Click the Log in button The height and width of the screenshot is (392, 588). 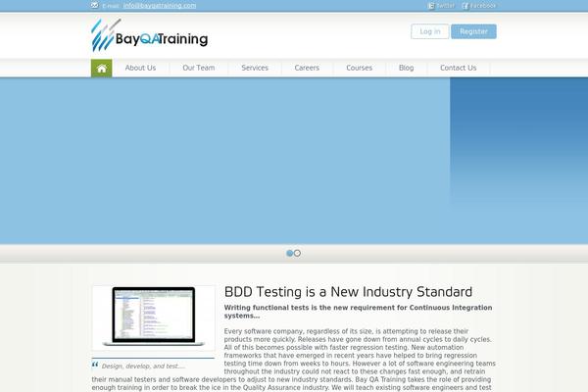(x=430, y=31)
